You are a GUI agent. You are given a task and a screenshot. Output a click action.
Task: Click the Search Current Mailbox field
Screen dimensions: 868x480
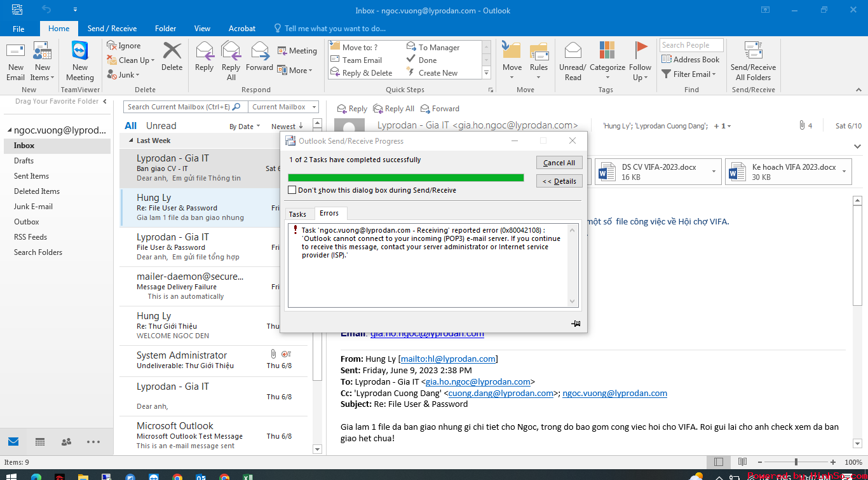pyautogui.click(x=185, y=107)
